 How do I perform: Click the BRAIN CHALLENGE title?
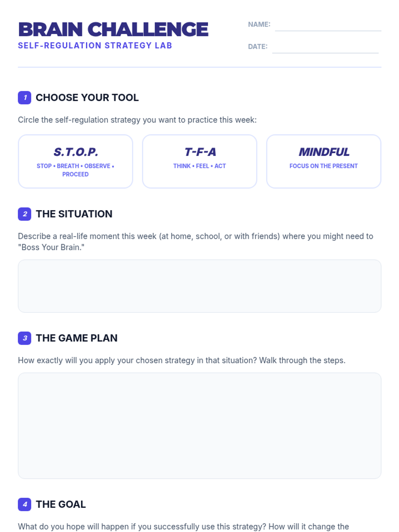(113, 30)
